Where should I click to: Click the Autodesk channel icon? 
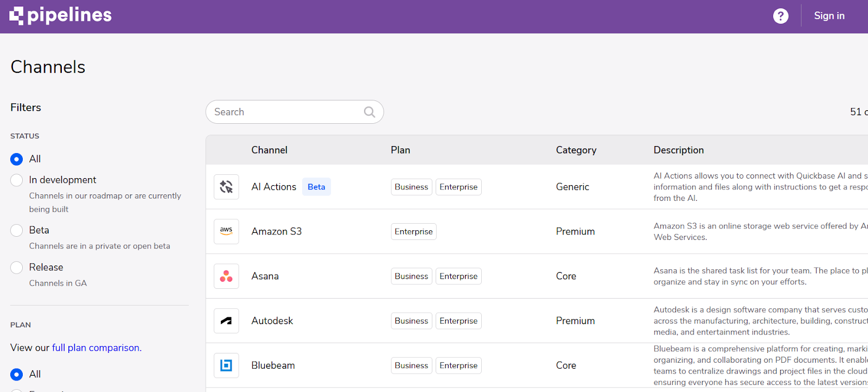(x=226, y=321)
